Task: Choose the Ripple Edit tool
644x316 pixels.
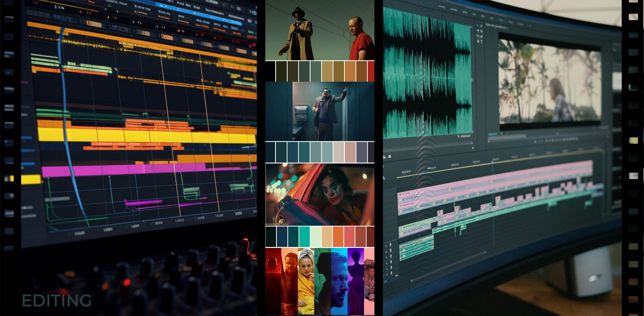Action: point(478,30)
